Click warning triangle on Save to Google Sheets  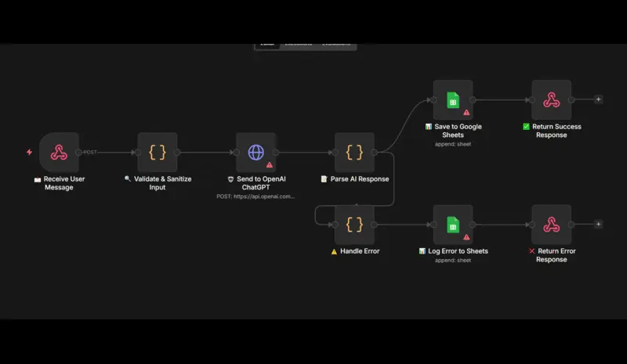coord(466,112)
